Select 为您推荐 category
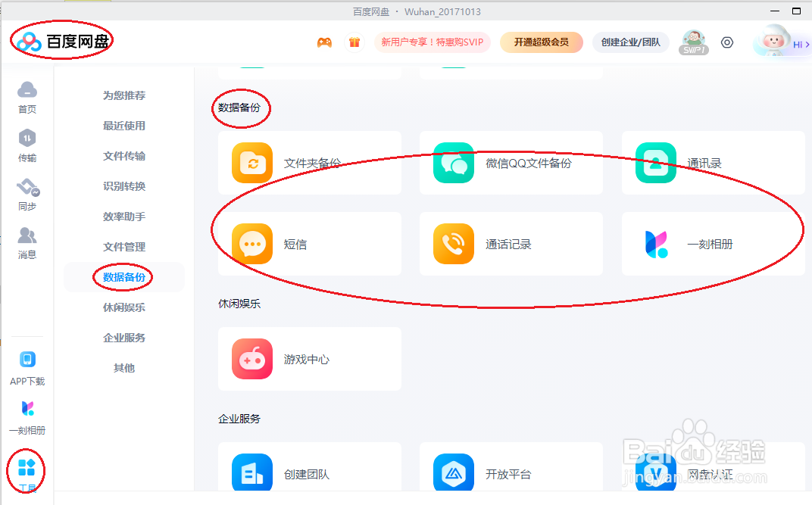The image size is (812, 505). pos(124,95)
